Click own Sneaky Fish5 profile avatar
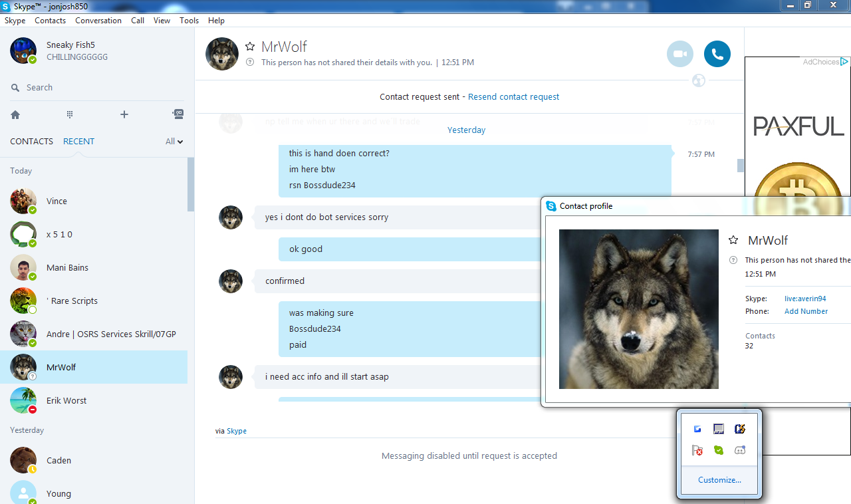The height and width of the screenshot is (504, 851). click(x=23, y=51)
